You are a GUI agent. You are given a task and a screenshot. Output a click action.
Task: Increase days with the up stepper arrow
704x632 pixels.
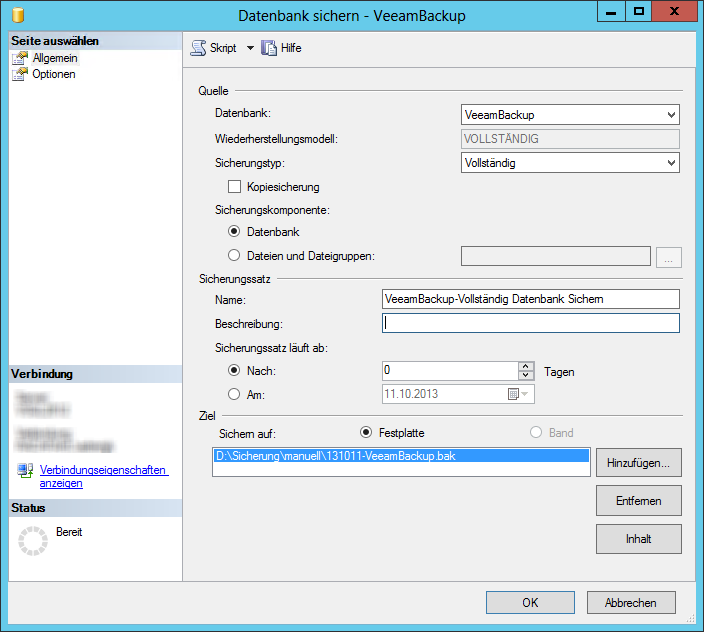click(526, 366)
